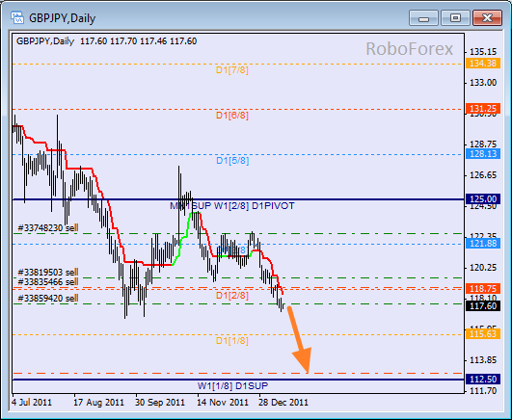The width and height of the screenshot is (512, 420).
Task: Click the 28 Dec 2011 date label
Action: (x=283, y=402)
